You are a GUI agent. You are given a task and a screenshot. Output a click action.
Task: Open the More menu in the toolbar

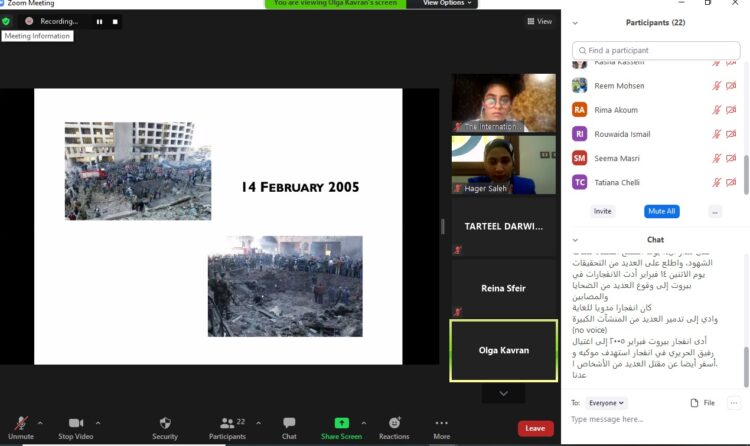tap(441, 424)
